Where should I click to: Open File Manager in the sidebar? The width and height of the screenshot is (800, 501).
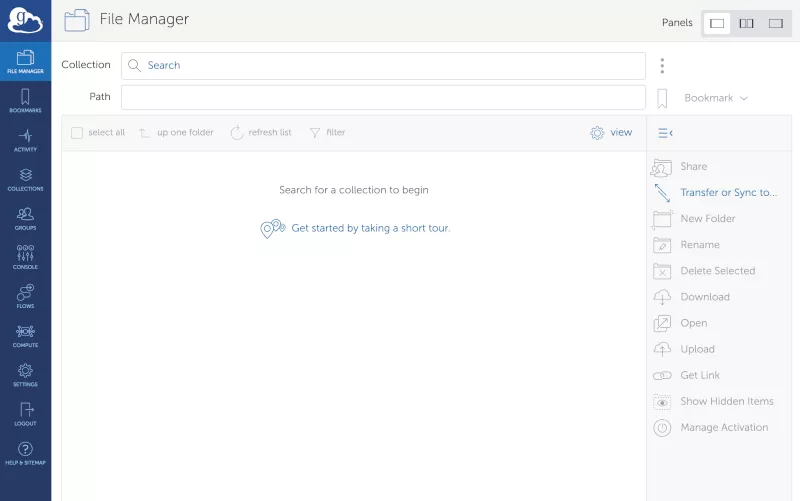tap(25, 62)
